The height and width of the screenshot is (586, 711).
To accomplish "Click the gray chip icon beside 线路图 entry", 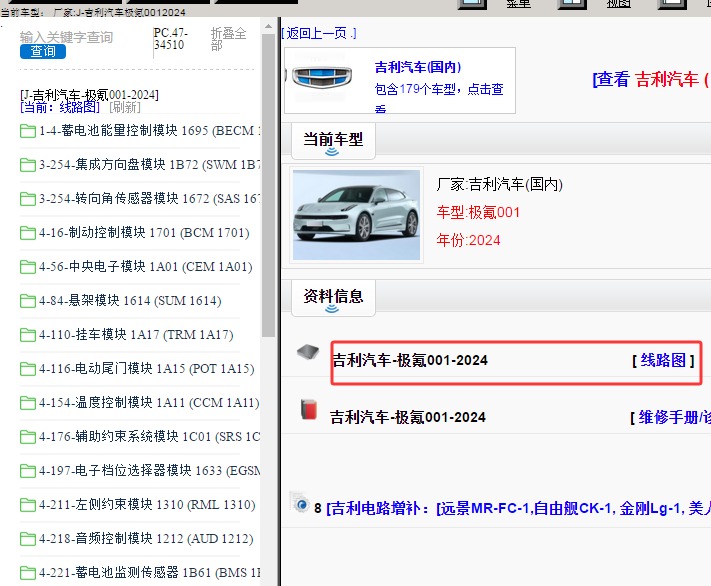I will pyautogui.click(x=308, y=352).
